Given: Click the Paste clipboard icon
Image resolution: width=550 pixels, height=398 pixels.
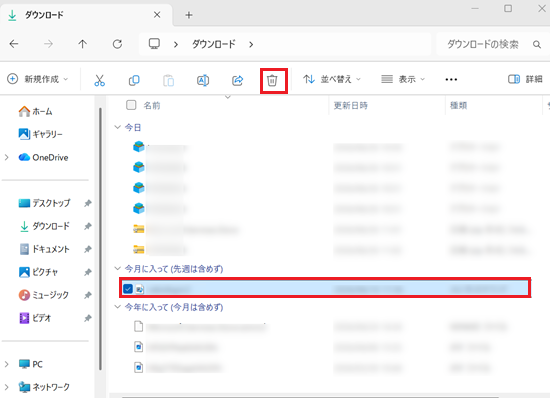Looking at the screenshot, I should click(x=168, y=80).
